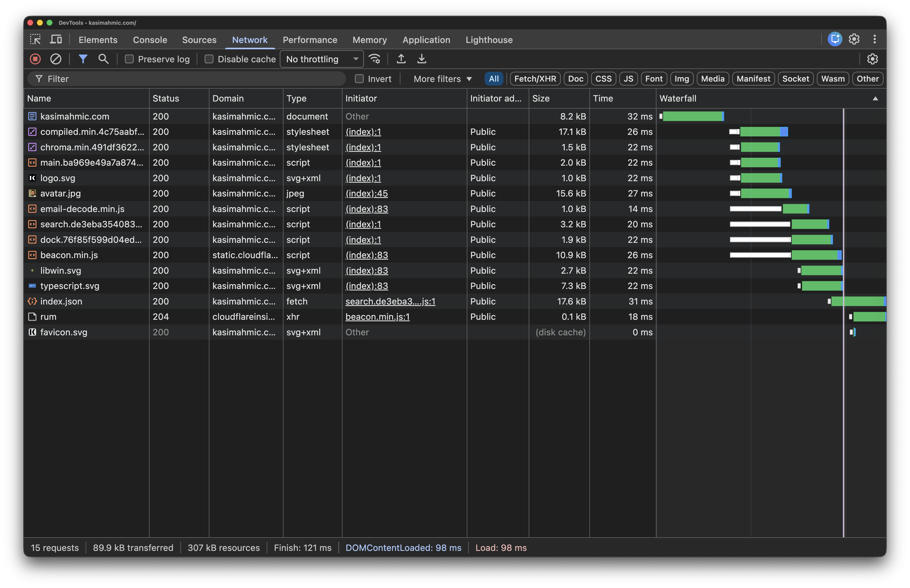The width and height of the screenshot is (910, 588).
Task: Switch to the Memory tab
Action: tap(369, 40)
